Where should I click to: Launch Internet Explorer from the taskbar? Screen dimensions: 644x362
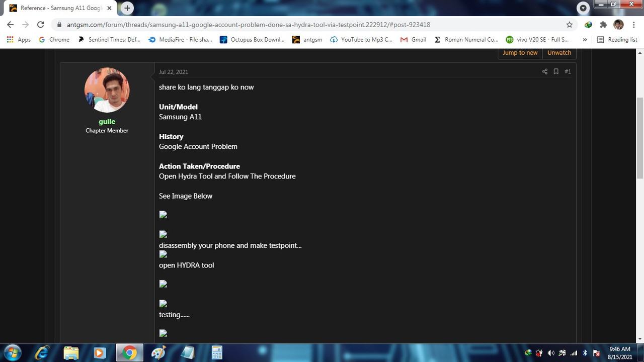(42, 353)
